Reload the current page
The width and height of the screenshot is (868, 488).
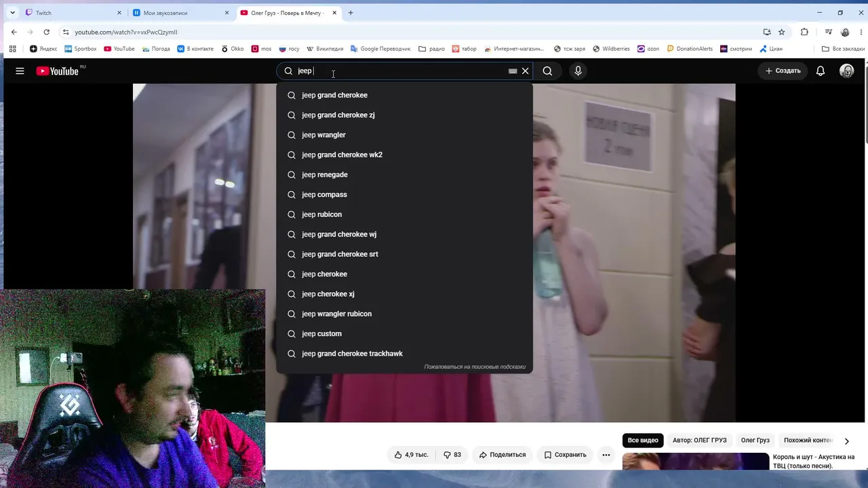point(46,32)
